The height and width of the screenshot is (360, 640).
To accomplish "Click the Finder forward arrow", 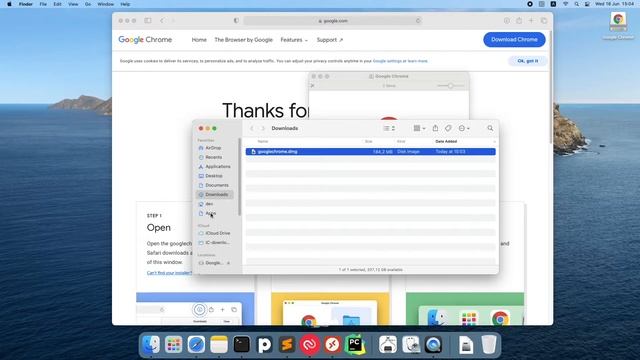I will coord(263,128).
